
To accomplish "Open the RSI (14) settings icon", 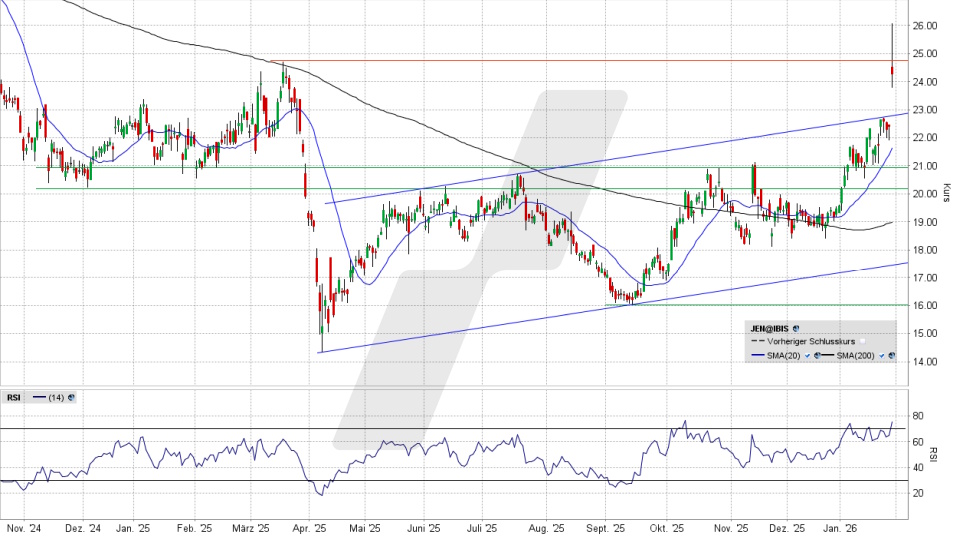I will (x=71, y=397).
